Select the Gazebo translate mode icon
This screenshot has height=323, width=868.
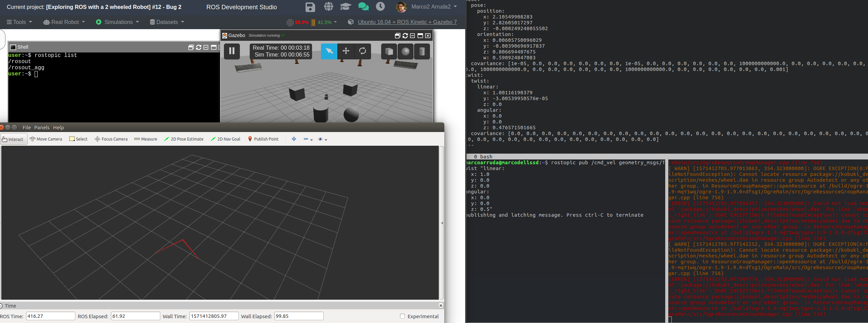[346, 51]
